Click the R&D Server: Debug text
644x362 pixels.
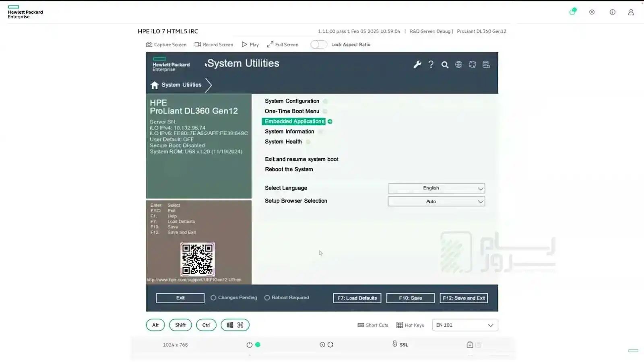[x=430, y=31]
